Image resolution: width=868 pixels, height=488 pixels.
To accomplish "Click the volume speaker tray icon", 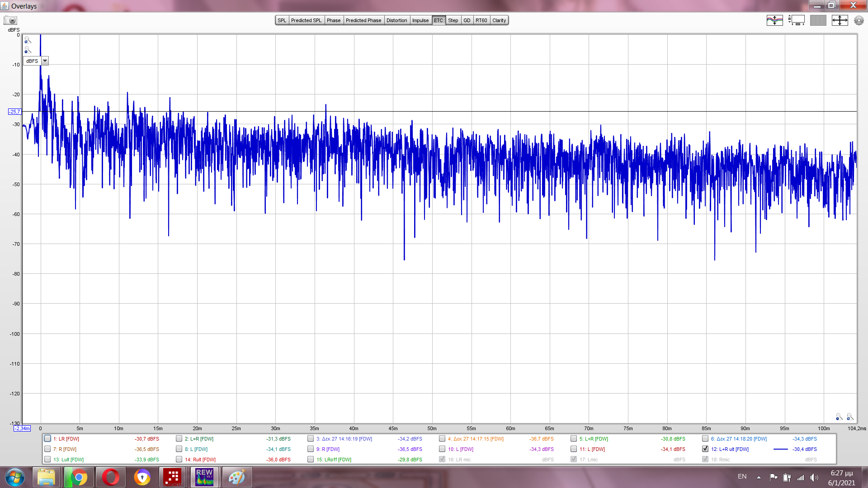I will [x=814, y=477].
